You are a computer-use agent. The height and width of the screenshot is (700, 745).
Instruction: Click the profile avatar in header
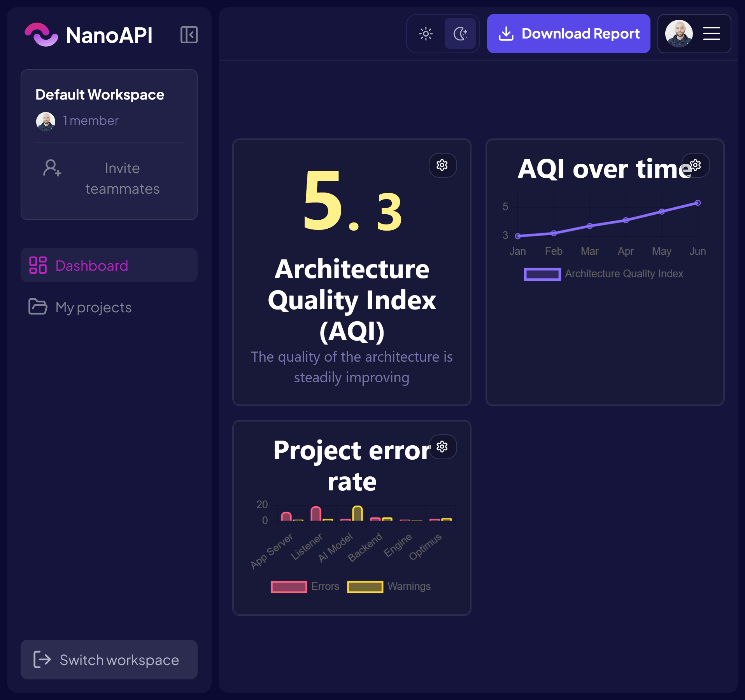tap(679, 34)
